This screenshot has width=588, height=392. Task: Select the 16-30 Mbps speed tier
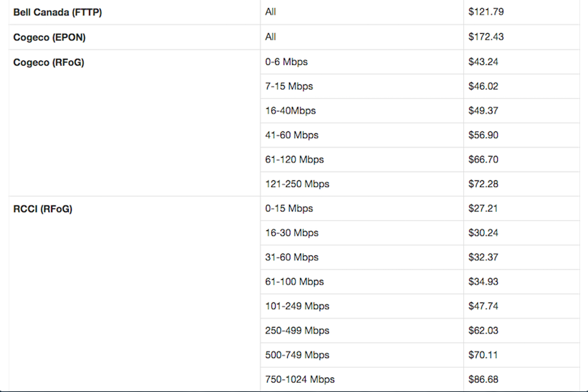point(292,232)
